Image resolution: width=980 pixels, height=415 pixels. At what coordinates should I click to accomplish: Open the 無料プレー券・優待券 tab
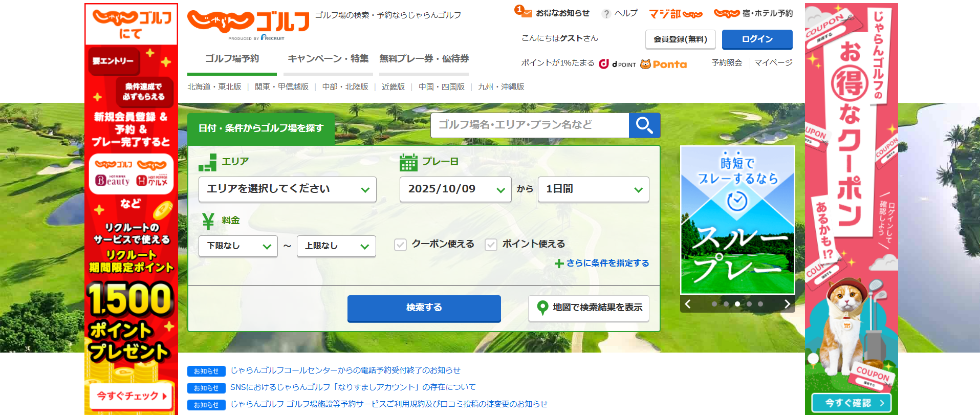[424, 59]
